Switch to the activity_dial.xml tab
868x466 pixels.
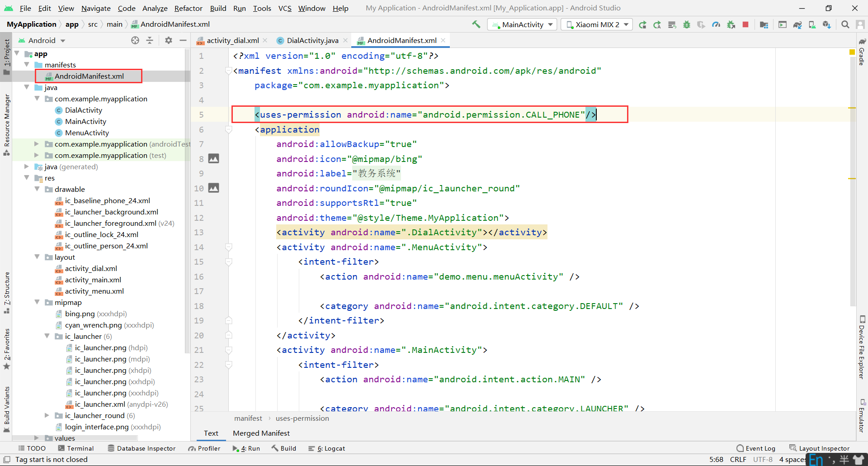click(231, 40)
